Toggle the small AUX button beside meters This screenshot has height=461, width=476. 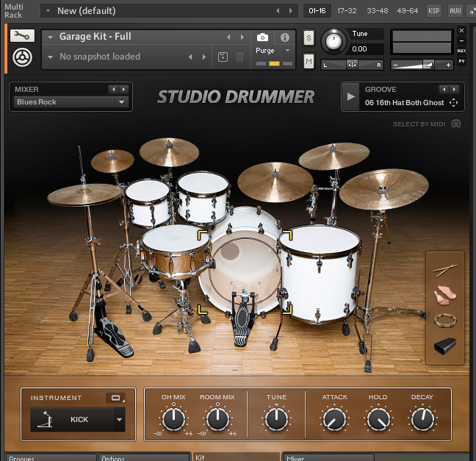pyautogui.click(x=461, y=51)
